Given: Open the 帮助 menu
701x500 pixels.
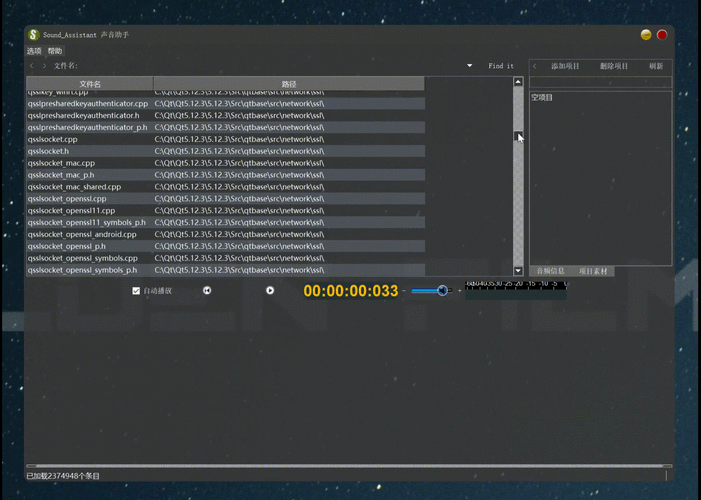Looking at the screenshot, I should tap(55, 51).
